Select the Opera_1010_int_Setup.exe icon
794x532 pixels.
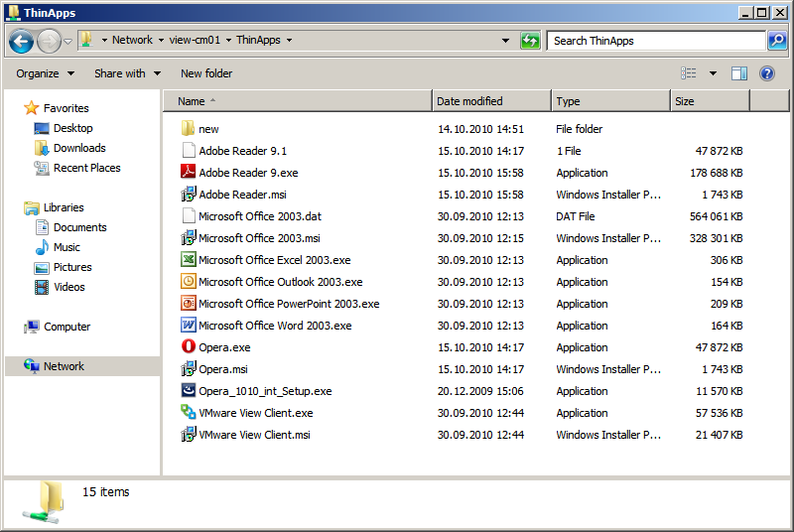tap(188, 390)
